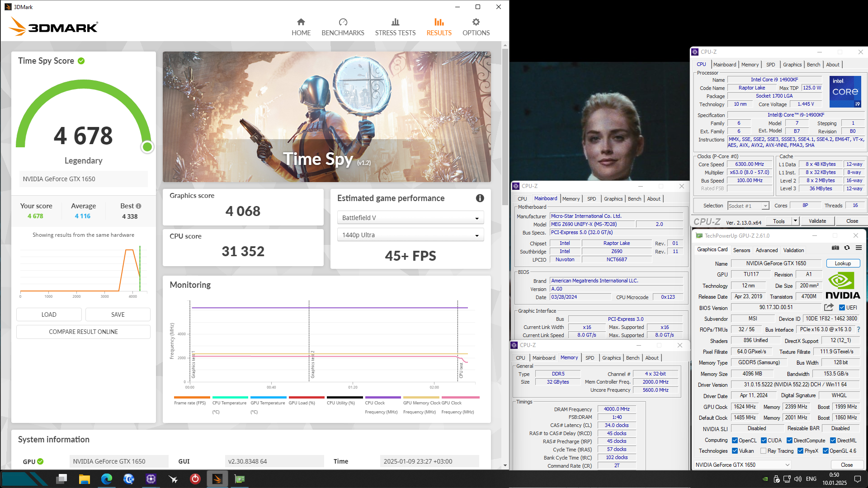Click the red power button taskbar icon

[x=195, y=479]
